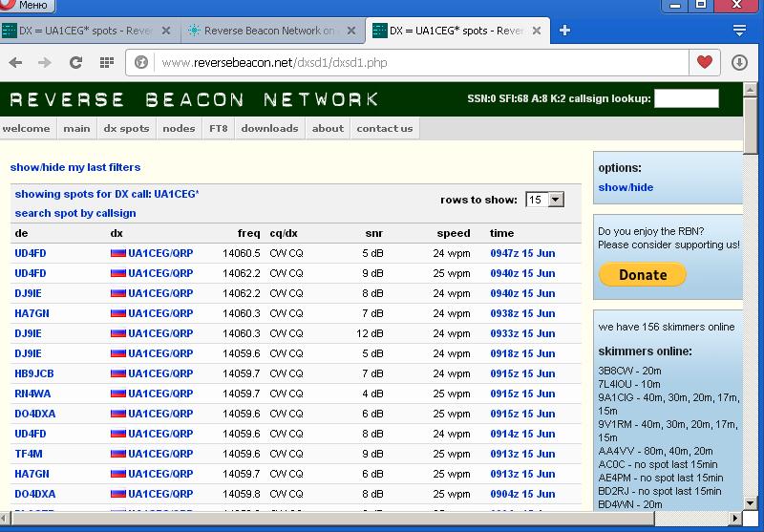This screenshot has width=764, height=532.
Task: Open TF4M spotter link
Action: [x=29, y=454]
